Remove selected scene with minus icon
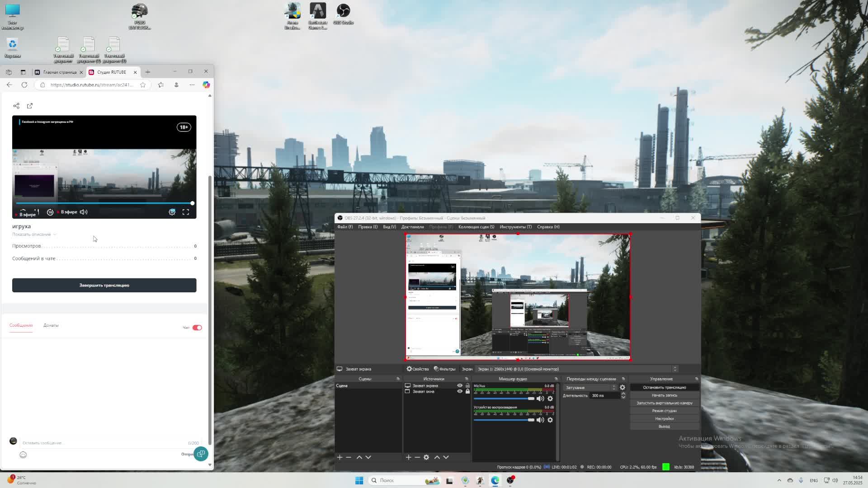This screenshot has width=868, height=488. (x=349, y=457)
